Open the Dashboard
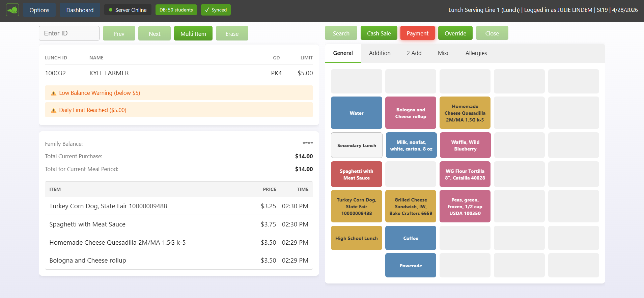Image resolution: width=644 pixels, height=298 pixels. (80, 10)
